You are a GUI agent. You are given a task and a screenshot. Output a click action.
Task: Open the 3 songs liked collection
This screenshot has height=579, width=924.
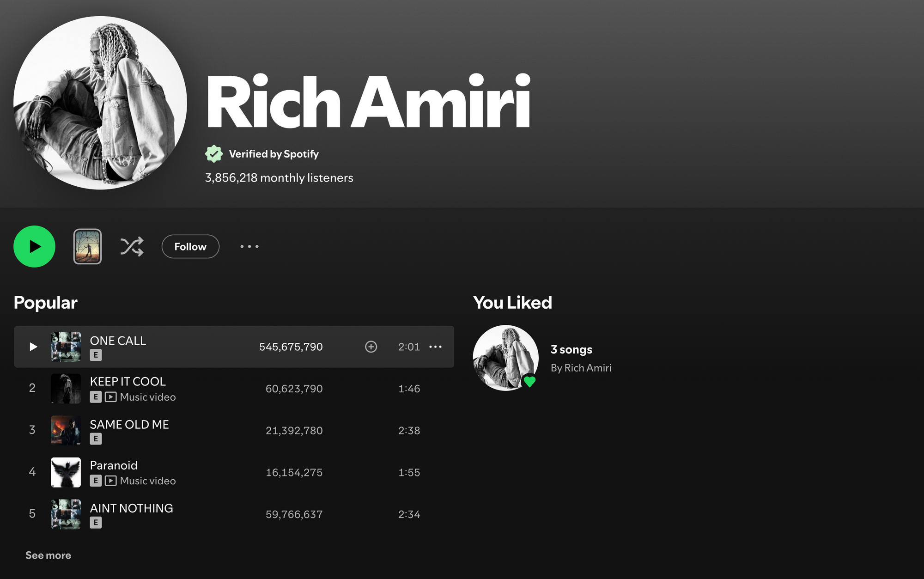571,349
